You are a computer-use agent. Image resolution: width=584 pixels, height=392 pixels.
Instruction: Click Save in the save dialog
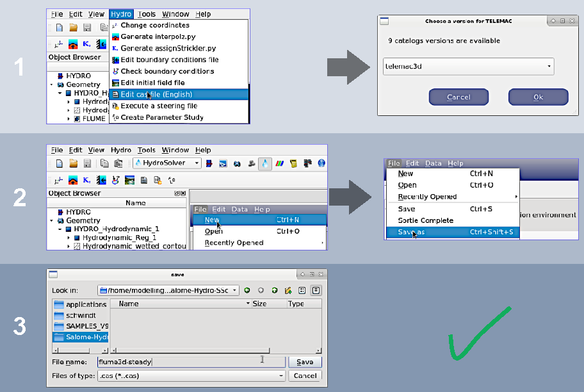click(305, 362)
